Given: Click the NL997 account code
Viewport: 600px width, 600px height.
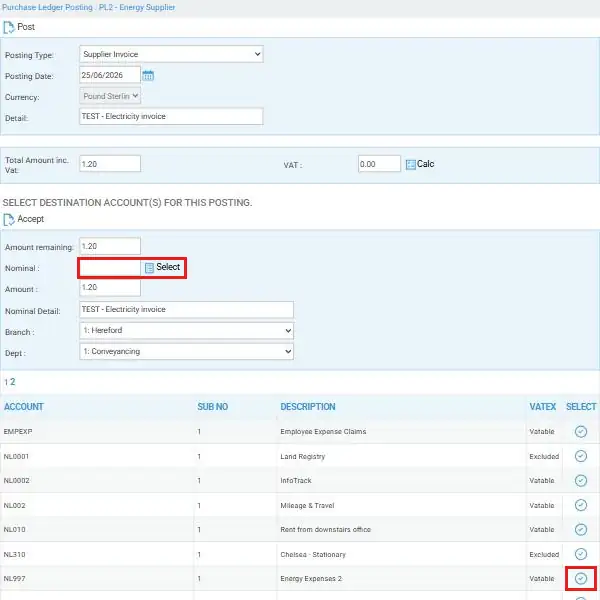Looking at the screenshot, I should pyautogui.click(x=15, y=579).
